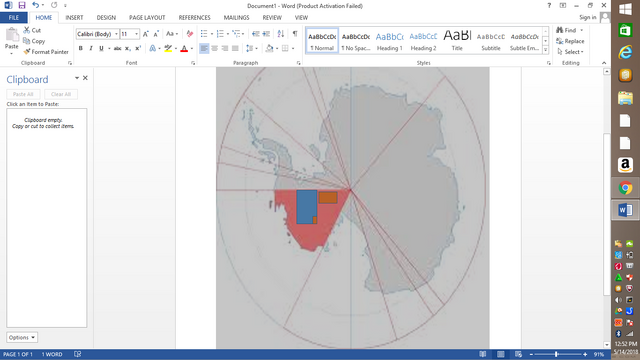
Task: Apply bullet list
Action: [x=204, y=34]
